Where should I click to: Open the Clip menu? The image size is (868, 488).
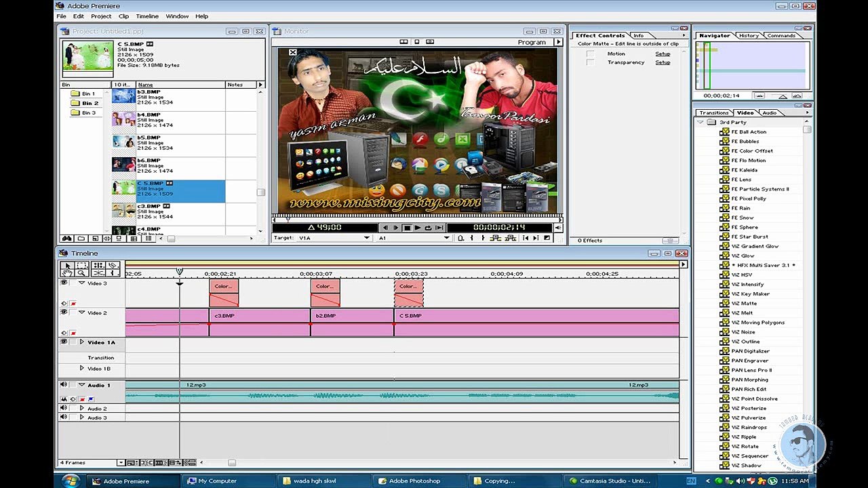coord(123,16)
